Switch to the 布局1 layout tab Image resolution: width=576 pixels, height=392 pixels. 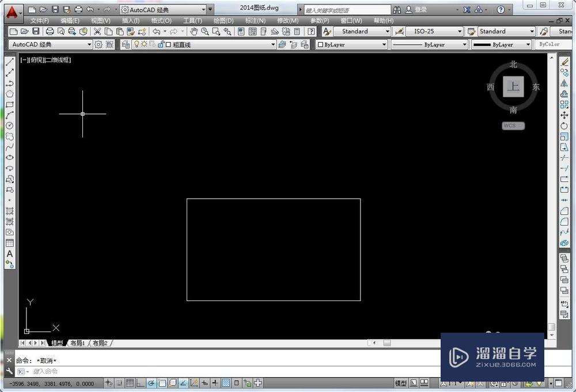click(x=78, y=343)
